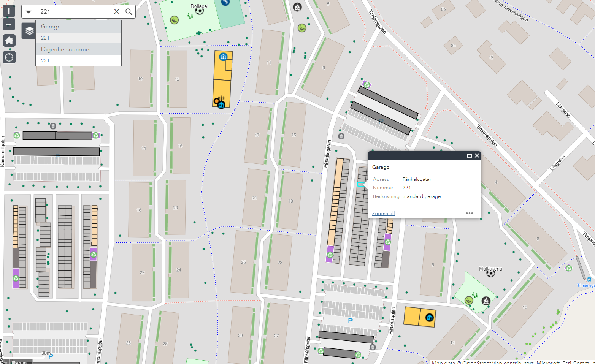Activate the find my location button

point(9,57)
